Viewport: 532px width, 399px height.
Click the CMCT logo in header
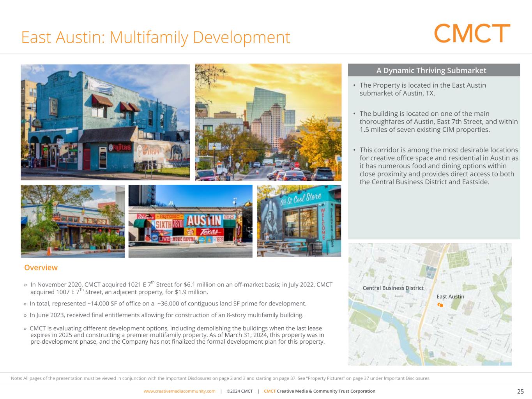coord(472,33)
